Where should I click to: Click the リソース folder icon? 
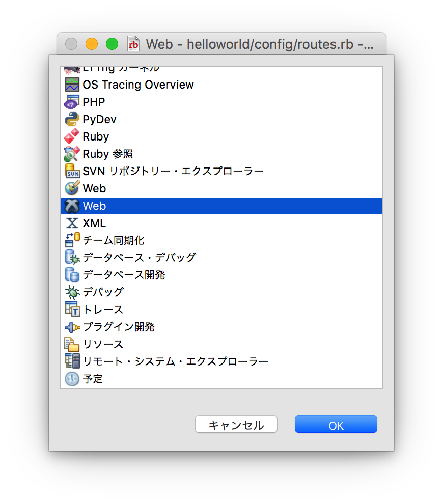(72, 344)
